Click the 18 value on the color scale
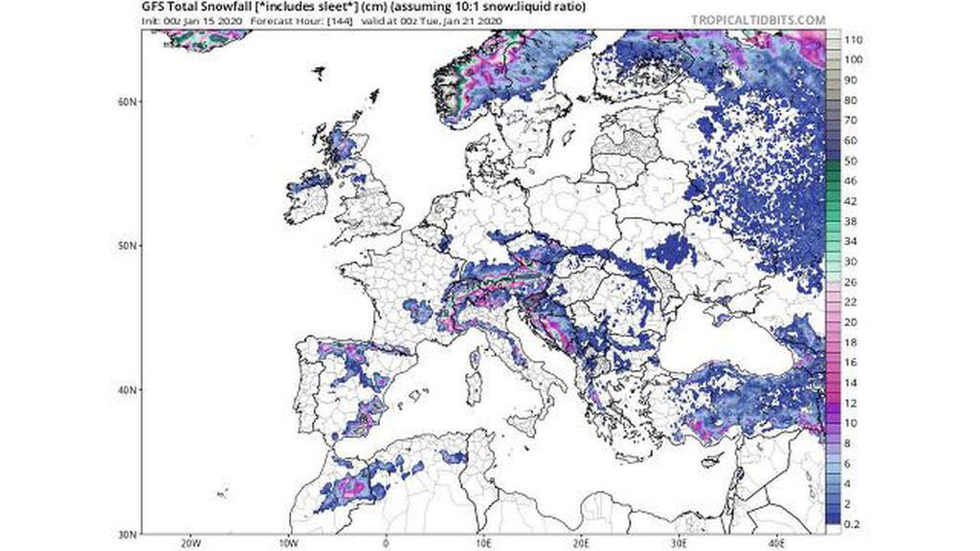 pyautogui.click(x=851, y=342)
